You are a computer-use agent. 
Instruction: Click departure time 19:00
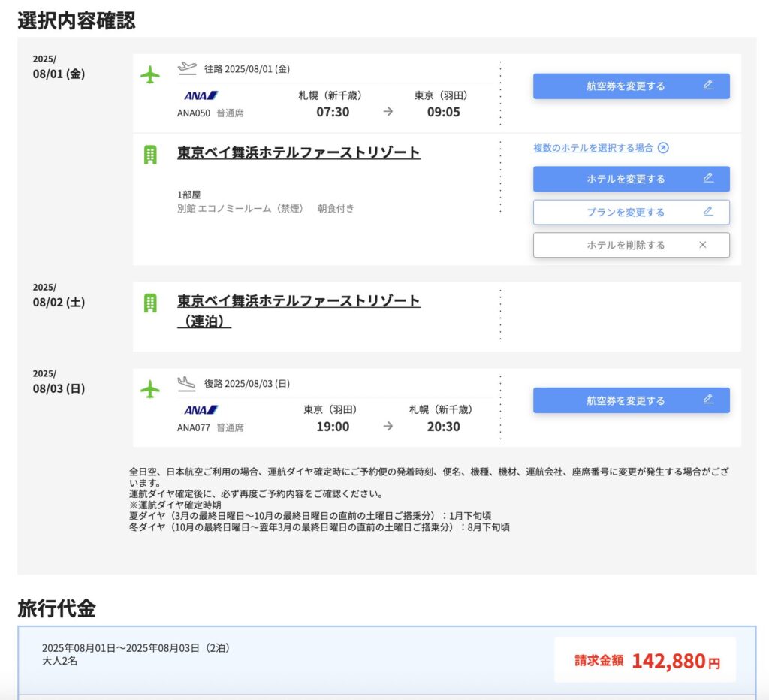click(x=333, y=427)
